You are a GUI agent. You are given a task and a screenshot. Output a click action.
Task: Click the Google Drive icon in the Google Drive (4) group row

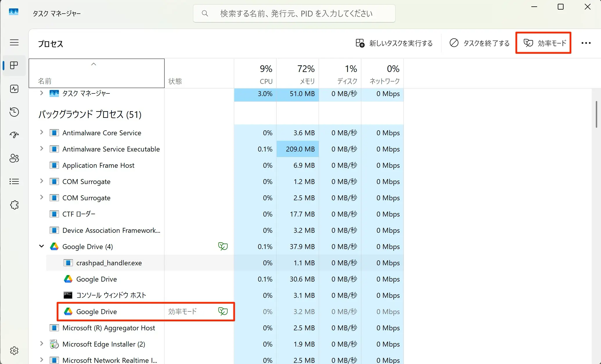coord(54,246)
